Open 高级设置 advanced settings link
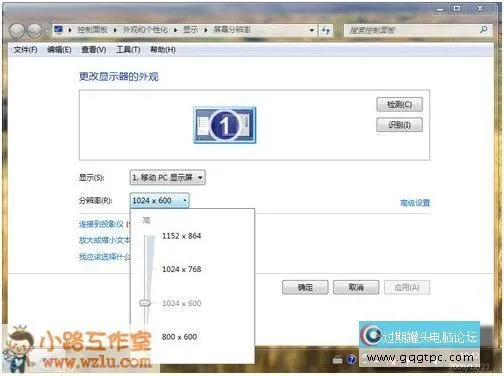This screenshot has width=504, height=376. [x=415, y=203]
